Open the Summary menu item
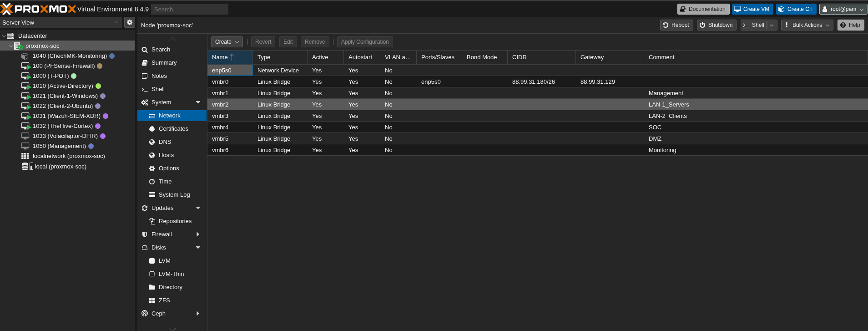Screen dimensions: 868x331 164,63
